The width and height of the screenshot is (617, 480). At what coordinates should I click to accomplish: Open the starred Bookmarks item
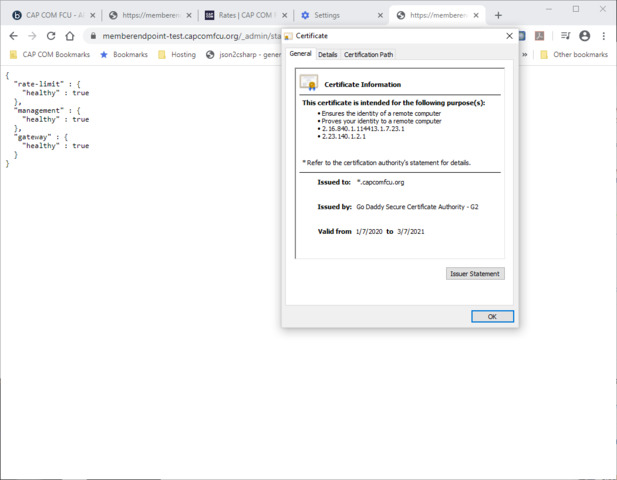point(124,55)
